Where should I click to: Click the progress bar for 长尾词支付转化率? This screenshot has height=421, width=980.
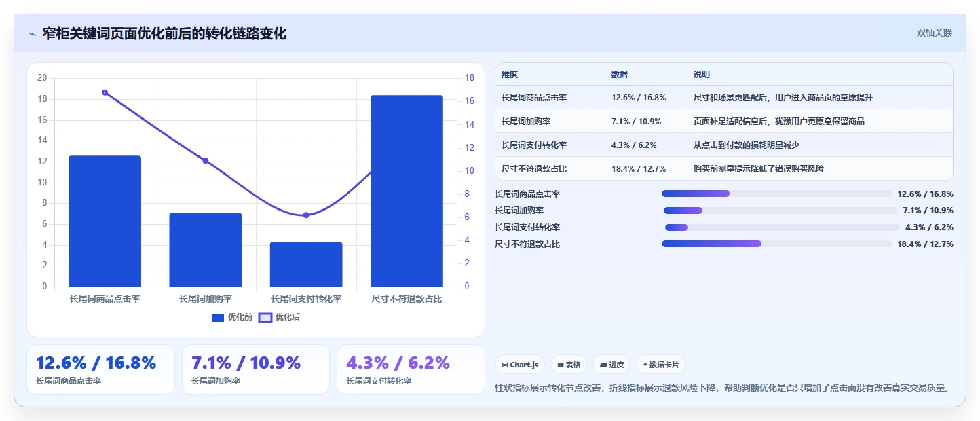coord(783,227)
